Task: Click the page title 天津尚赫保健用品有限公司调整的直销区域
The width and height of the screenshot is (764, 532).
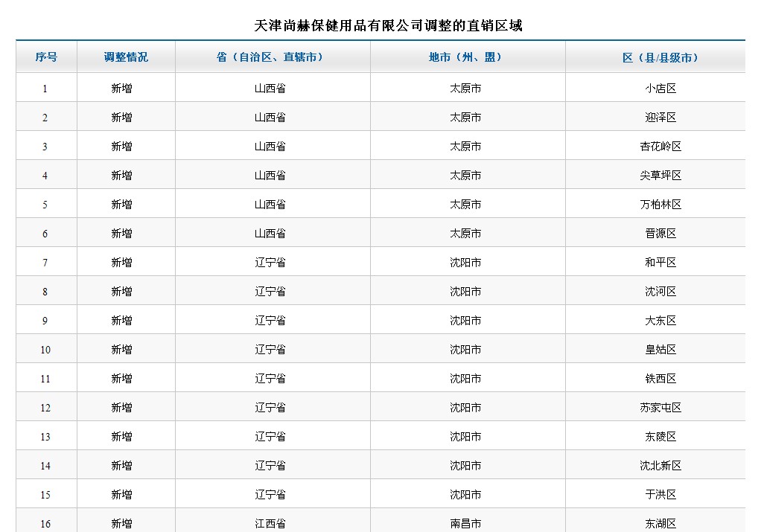Action: tap(388, 26)
